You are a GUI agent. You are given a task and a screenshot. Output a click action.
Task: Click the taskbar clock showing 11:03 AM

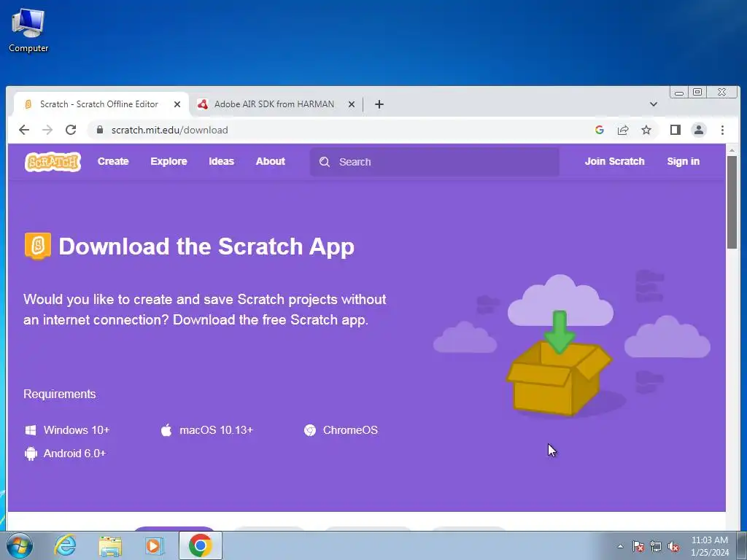tap(710, 546)
